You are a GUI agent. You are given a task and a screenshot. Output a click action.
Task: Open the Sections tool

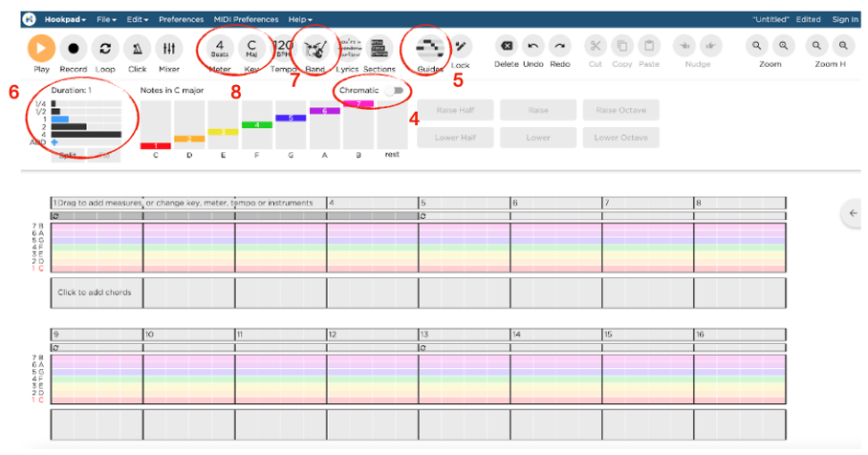(380, 48)
